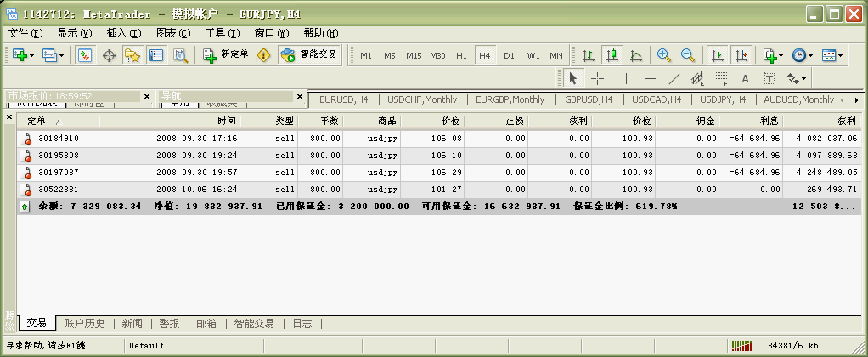Viewport: 868px width, 357px height.
Task: Select the bar chart icon
Action: [589, 55]
